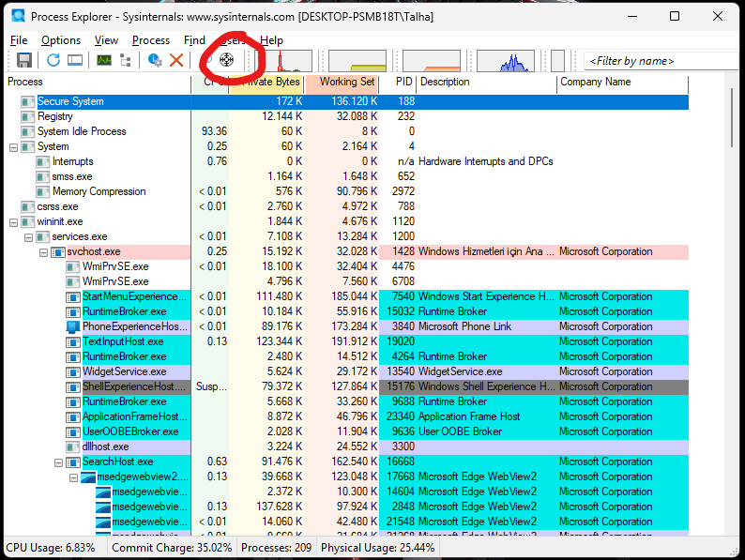Screen dimensions: 745x560
Task: Sort by the Company Name column header
Action: click(622, 82)
